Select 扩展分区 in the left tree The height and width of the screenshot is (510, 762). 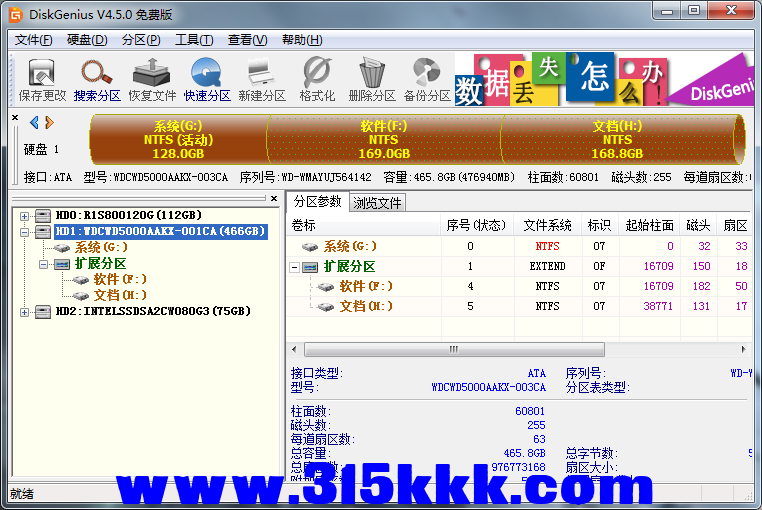100,264
